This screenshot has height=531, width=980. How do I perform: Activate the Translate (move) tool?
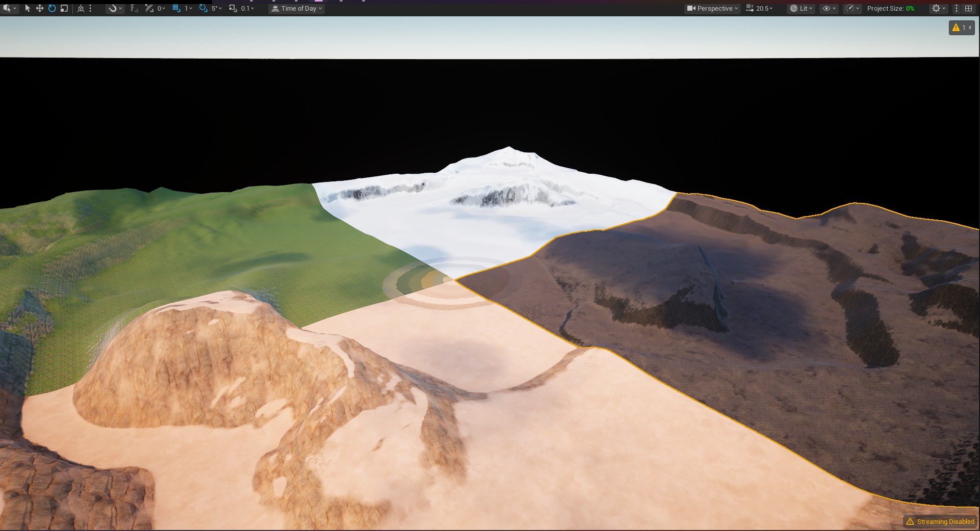(x=39, y=8)
